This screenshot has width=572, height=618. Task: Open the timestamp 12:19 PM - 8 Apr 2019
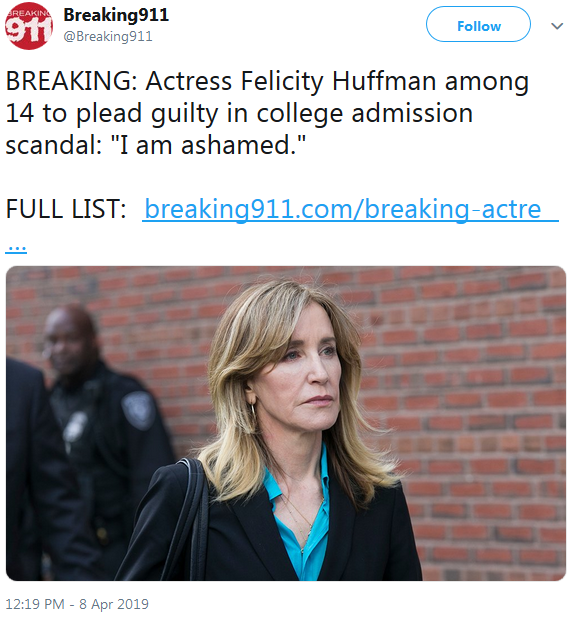[x=77, y=604]
